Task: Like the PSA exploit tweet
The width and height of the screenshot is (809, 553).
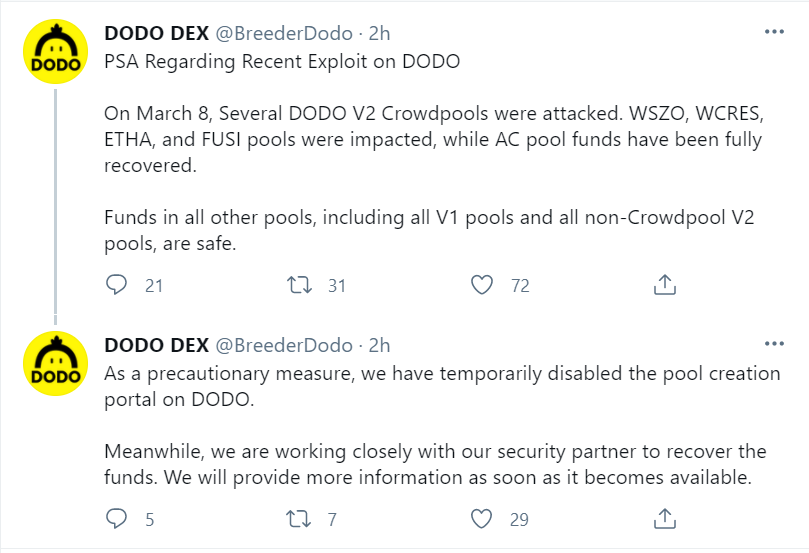Action: pyautogui.click(x=483, y=285)
